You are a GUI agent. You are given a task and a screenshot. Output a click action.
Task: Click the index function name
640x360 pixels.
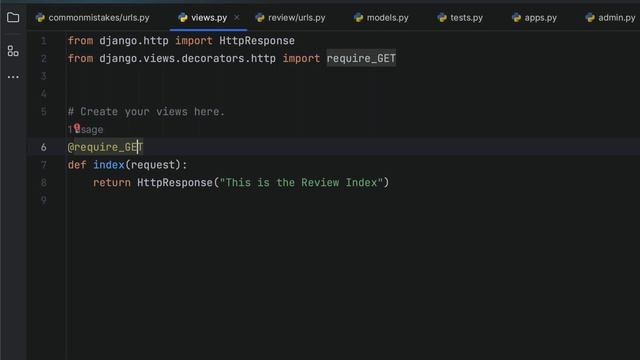[x=109, y=165]
